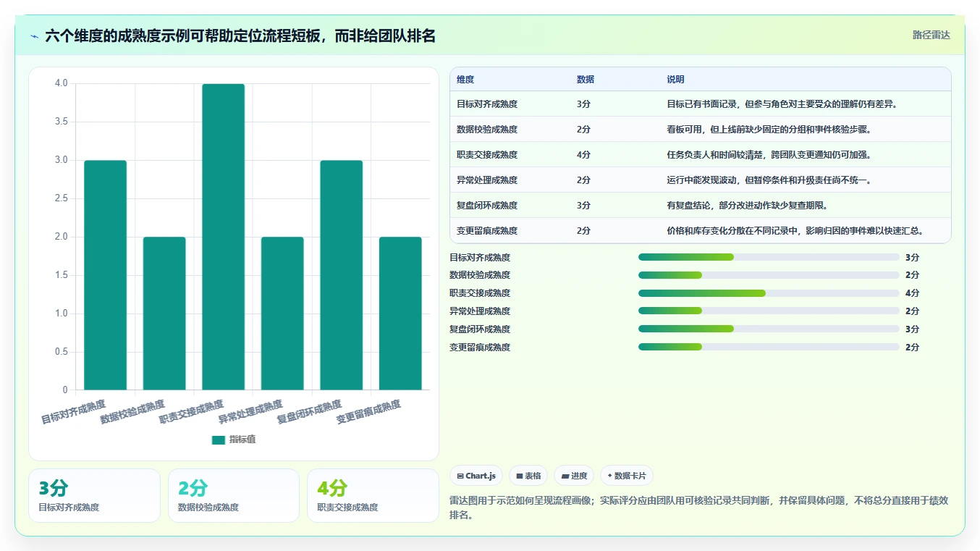Select table row 异常处理成熟度
The image size is (980, 551).
(700, 180)
